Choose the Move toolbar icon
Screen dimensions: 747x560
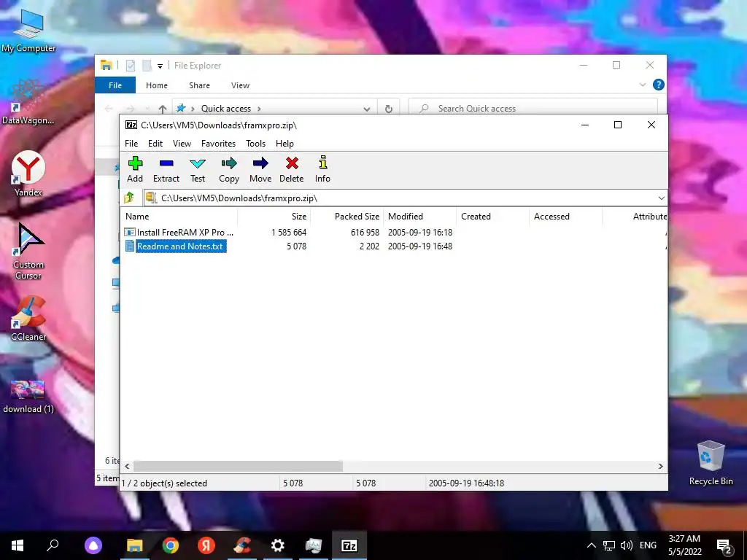260,169
